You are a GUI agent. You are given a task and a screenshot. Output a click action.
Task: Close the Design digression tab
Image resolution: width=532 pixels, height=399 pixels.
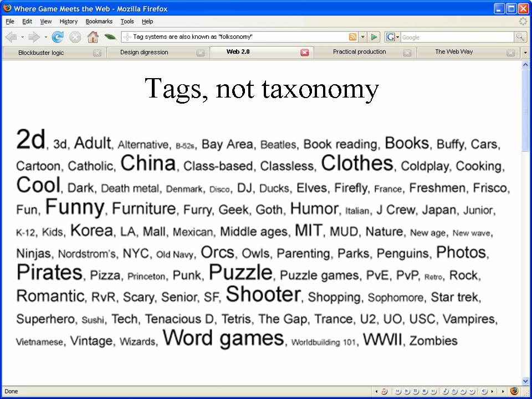click(201, 53)
